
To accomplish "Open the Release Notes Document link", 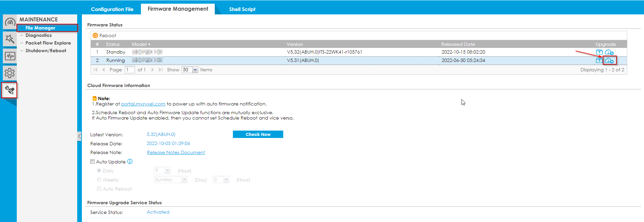I will (176, 152).
